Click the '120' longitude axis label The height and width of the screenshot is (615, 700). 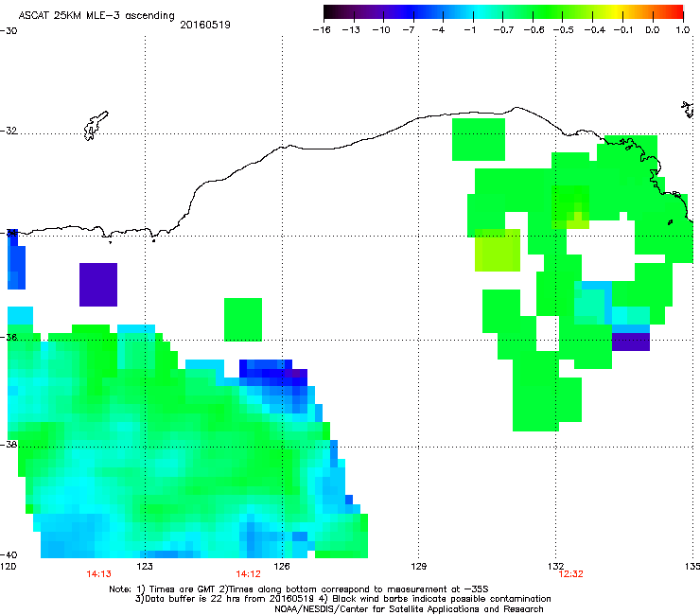click(8, 567)
